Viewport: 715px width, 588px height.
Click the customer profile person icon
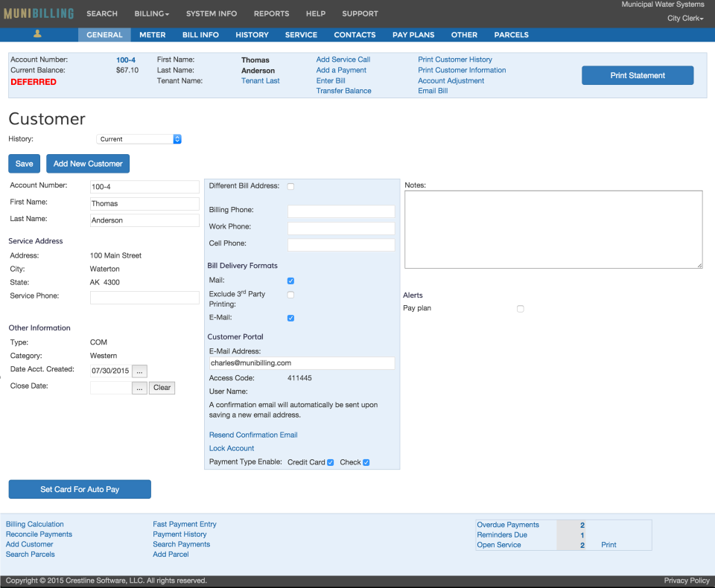36,34
